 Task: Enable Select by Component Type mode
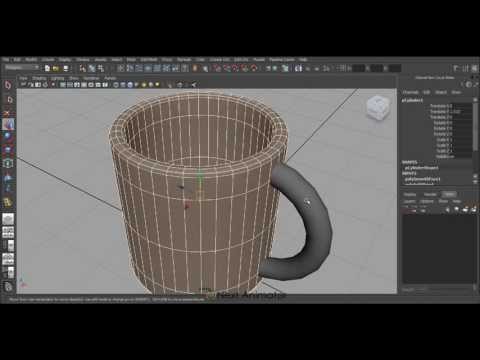point(101,68)
